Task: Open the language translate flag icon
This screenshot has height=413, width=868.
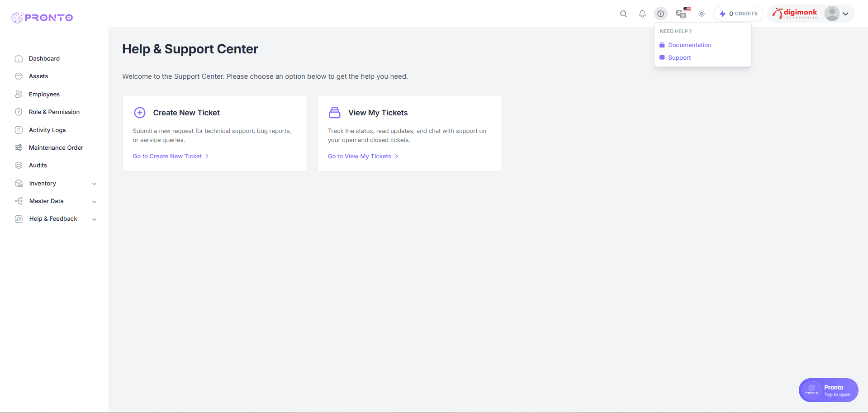Action: pyautogui.click(x=683, y=13)
